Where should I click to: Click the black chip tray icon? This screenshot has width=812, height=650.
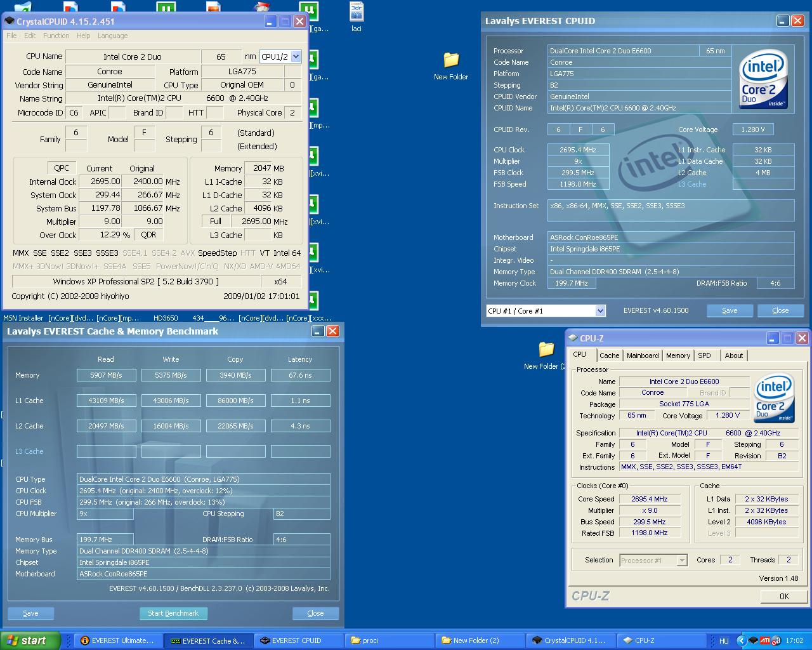[753, 641]
